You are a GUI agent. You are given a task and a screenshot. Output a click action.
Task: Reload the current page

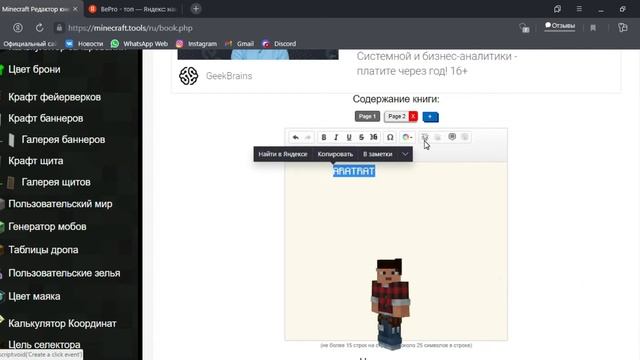pos(39,28)
